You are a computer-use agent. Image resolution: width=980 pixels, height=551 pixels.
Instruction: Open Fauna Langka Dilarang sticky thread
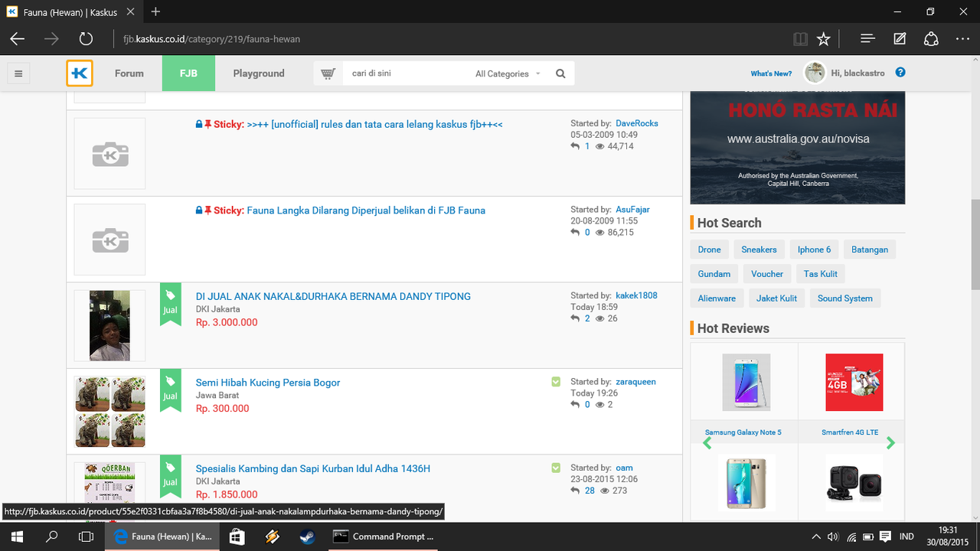(366, 210)
